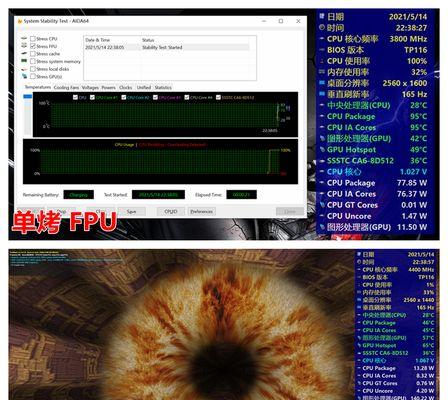Select the 'Stability Test Started' log row
This screenshot has height=400, width=448.
(167, 47)
